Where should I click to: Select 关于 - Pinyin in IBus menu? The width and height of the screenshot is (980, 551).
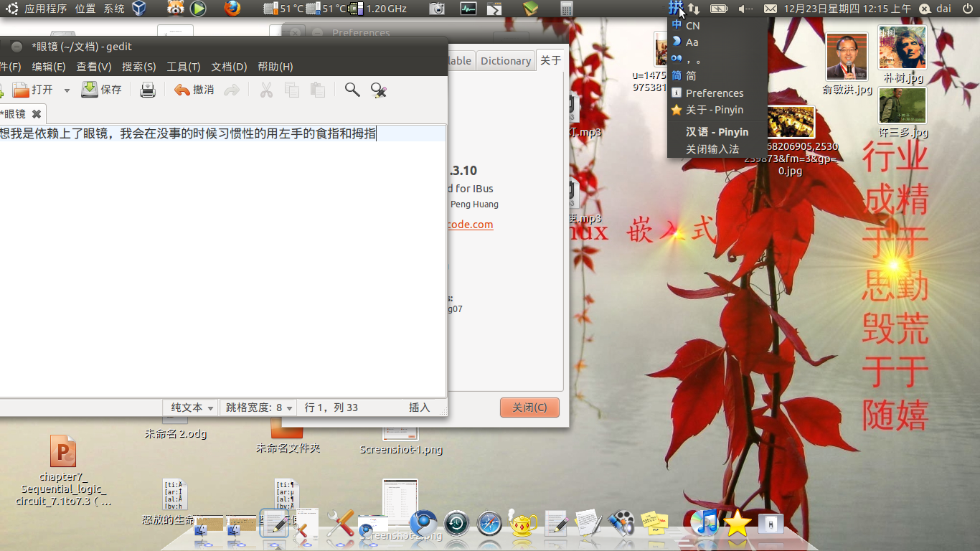pos(717,110)
